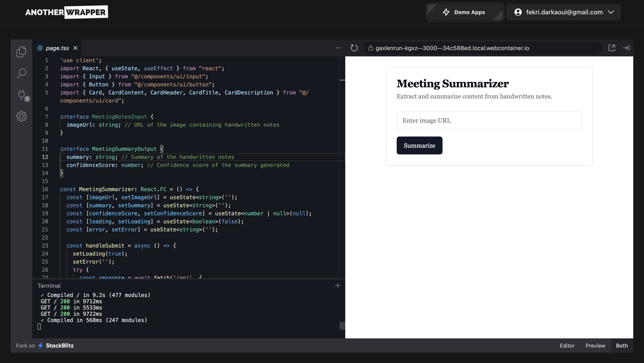Open preview in new tab icon

click(612, 48)
